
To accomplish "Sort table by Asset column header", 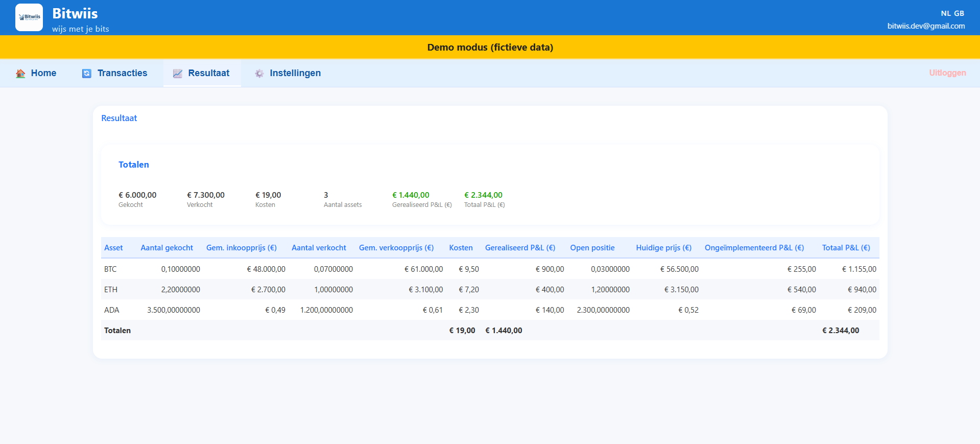I will 113,248.
